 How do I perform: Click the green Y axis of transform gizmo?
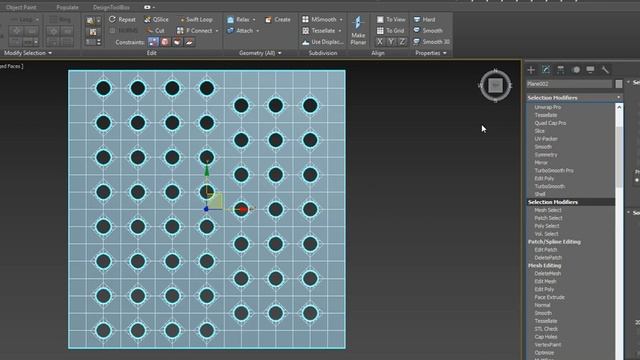(x=207, y=171)
